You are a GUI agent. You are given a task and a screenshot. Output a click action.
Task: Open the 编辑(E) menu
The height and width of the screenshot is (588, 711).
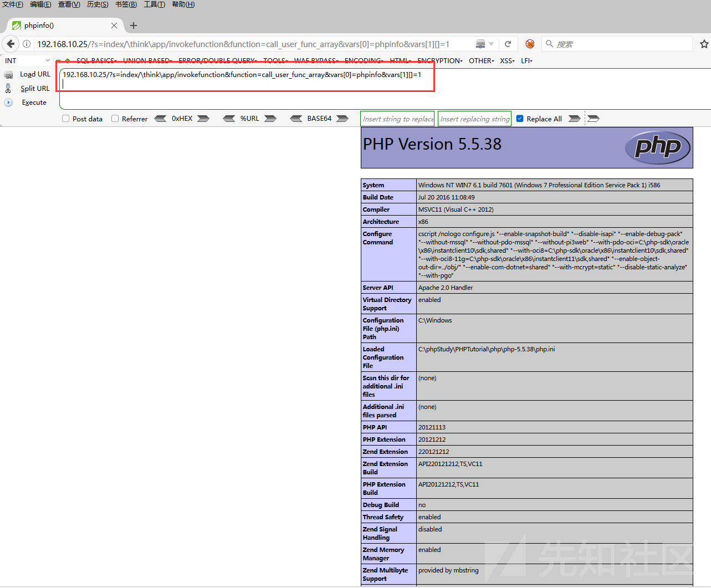pos(40,4)
